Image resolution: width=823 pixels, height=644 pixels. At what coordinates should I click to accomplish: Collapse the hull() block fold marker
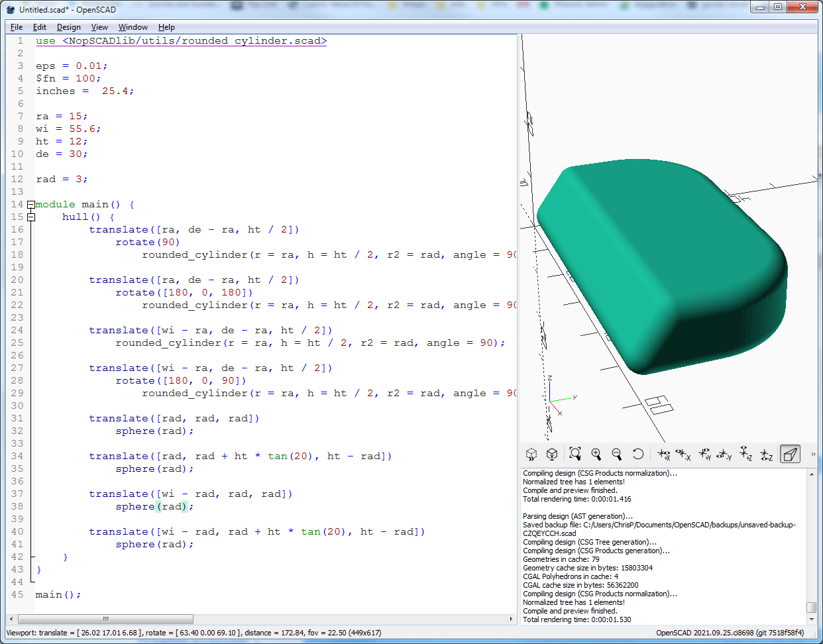[30, 217]
